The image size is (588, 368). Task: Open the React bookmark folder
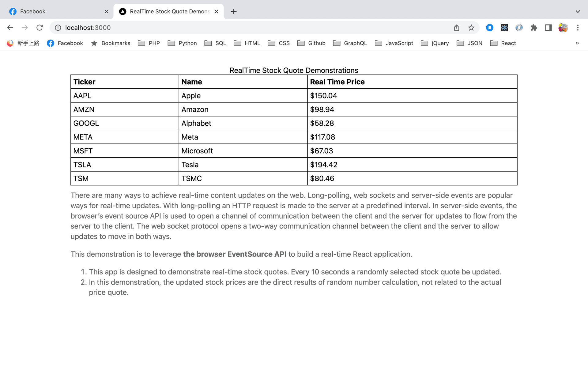tap(503, 43)
